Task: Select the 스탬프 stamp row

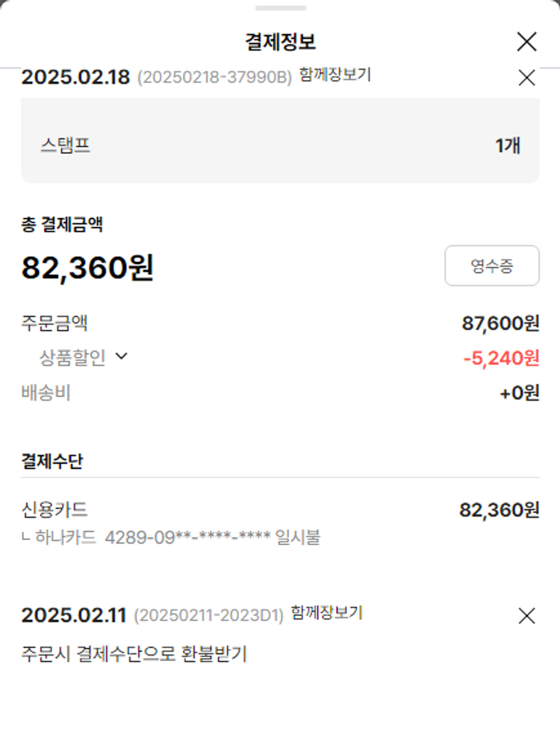Action: coord(280,145)
